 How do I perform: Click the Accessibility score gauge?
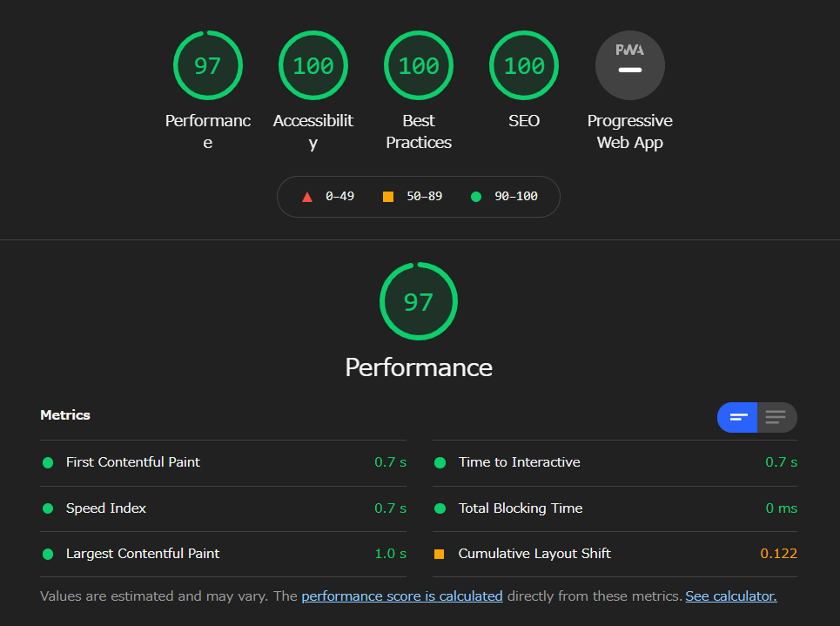point(313,65)
